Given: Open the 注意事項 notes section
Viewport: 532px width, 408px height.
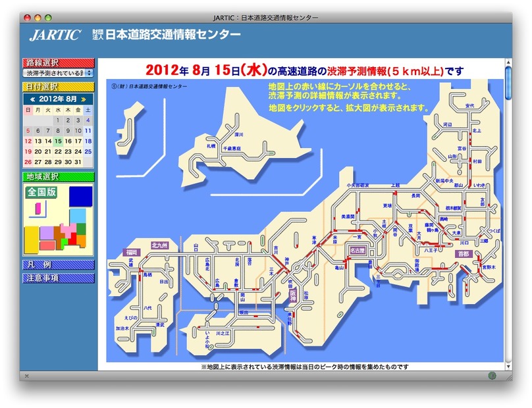Looking at the screenshot, I should click(59, 278).
